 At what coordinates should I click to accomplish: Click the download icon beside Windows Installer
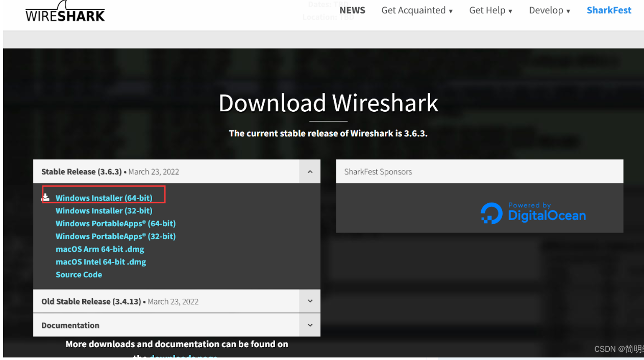(45, 198)
